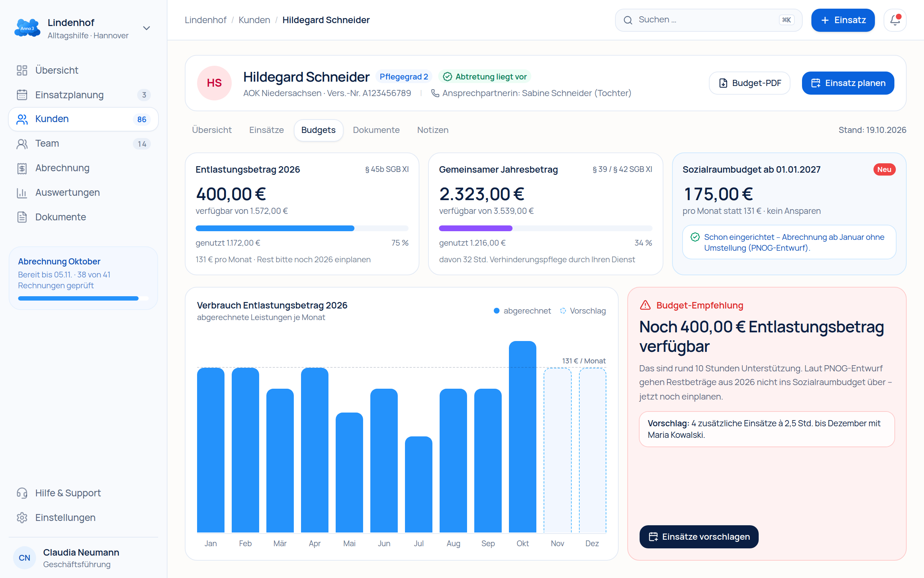Click the green check icon in Abtretung badge

click(447, 77)
